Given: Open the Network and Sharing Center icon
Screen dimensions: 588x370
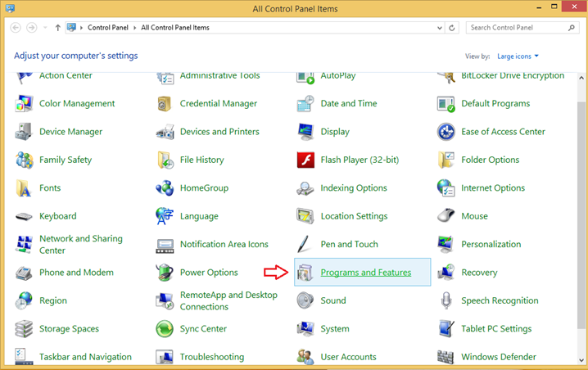Looking at the screenshot, I should (24, 244).
